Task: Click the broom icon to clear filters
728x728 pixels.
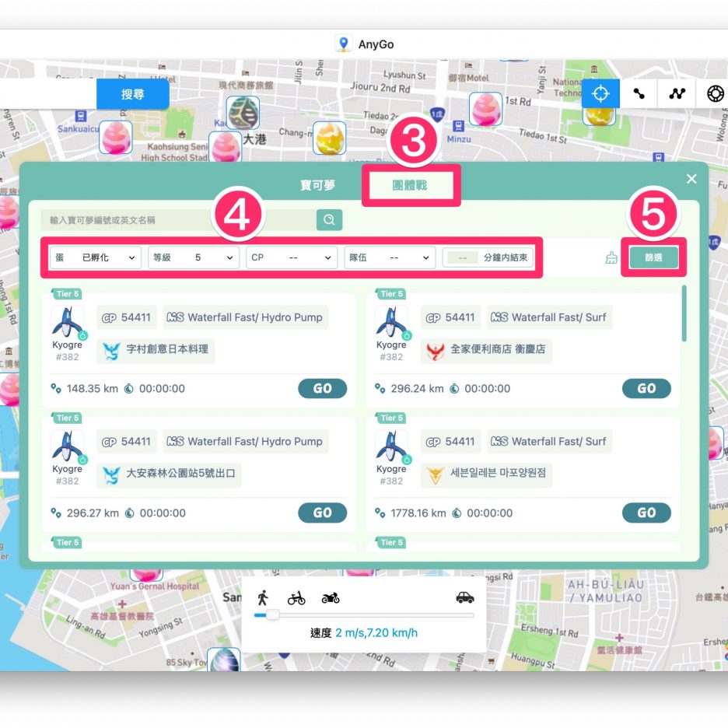Action: tap(611, 258)
